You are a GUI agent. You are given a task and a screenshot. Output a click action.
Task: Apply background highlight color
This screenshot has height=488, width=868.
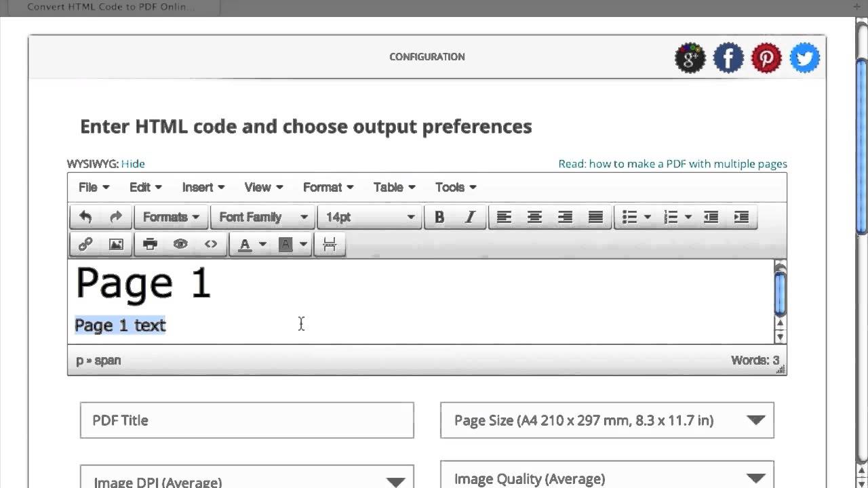pyautogui.click(x=285, y=244)
